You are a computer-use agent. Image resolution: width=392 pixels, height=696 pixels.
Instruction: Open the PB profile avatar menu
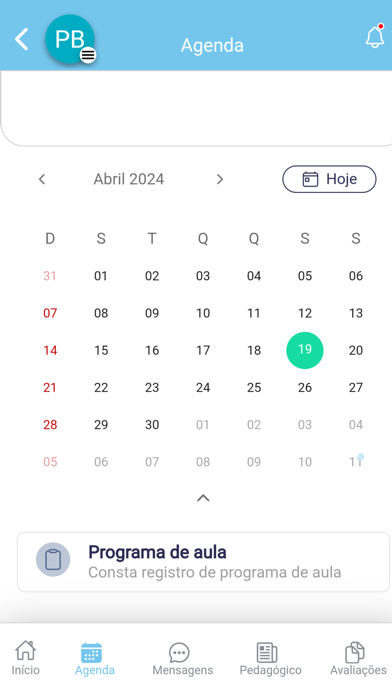pyautogui.click(x=70, y=39)
